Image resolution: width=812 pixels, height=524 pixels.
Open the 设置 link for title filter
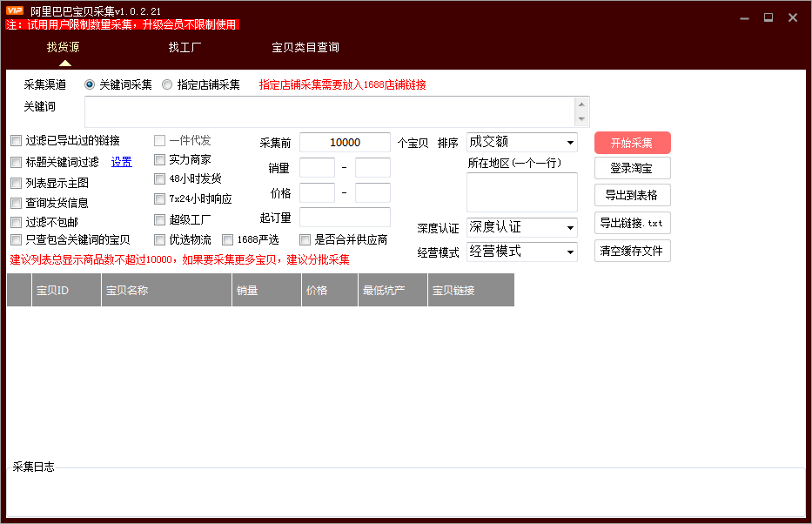[x=122, y=162]
